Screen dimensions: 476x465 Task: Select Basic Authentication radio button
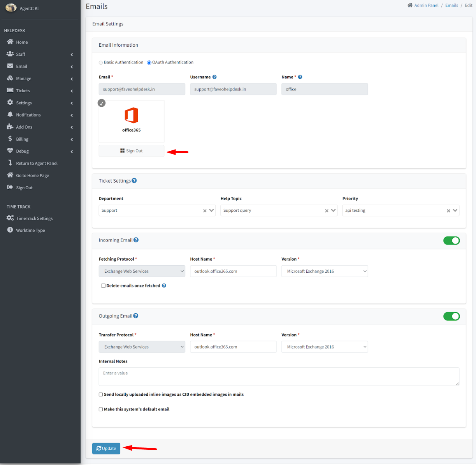tap(101, 63)
